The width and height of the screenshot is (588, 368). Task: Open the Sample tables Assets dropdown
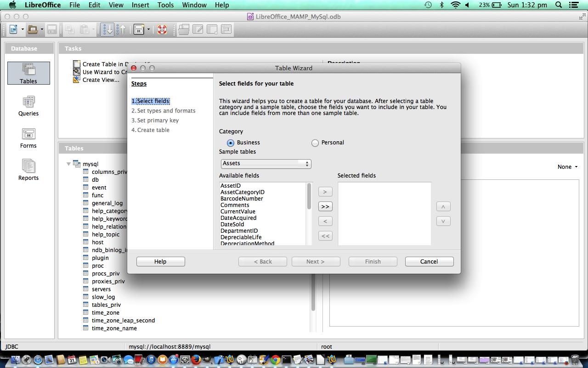pyautogui.click(x=266, y=163)
